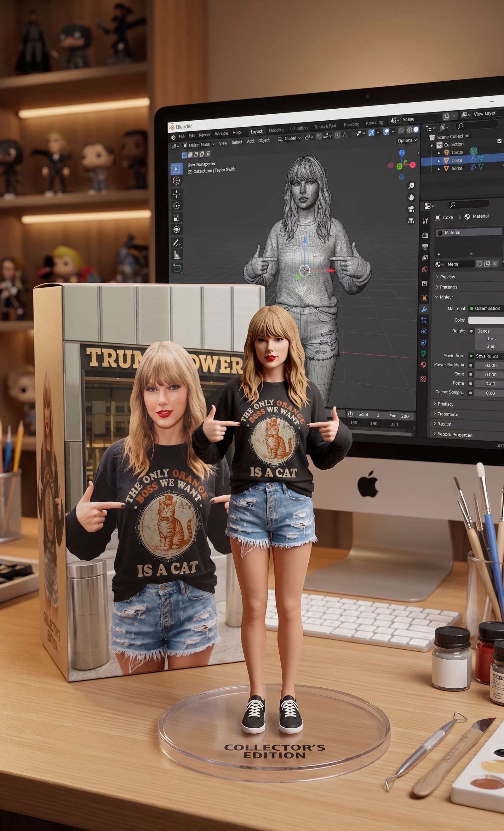Toggle the dot beside Power Radds value

coord(471,365)
